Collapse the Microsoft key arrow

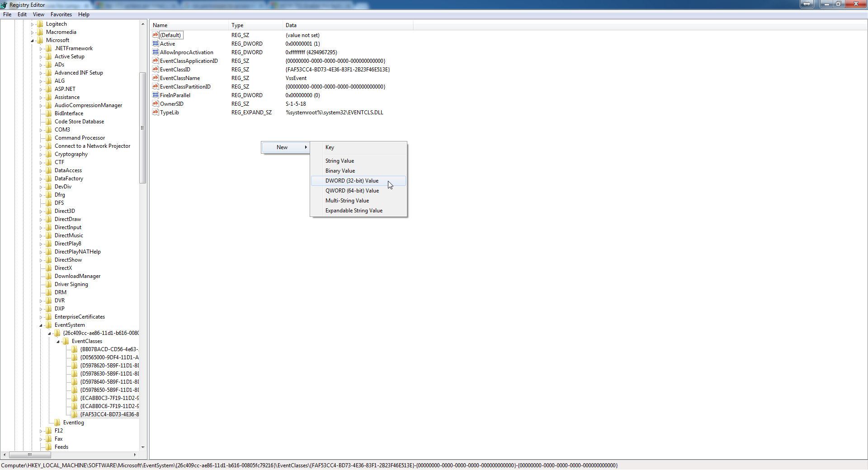(32, 41)
